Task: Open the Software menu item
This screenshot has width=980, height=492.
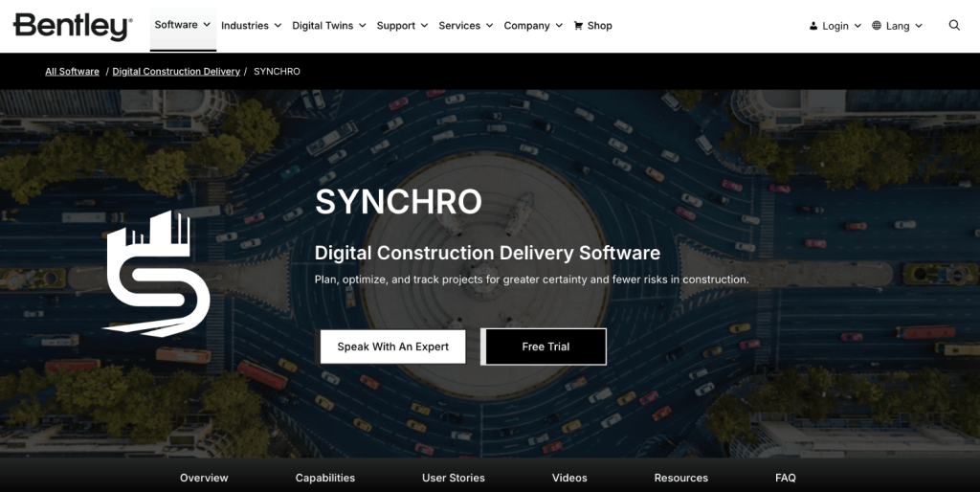Action: coord(176,24)
